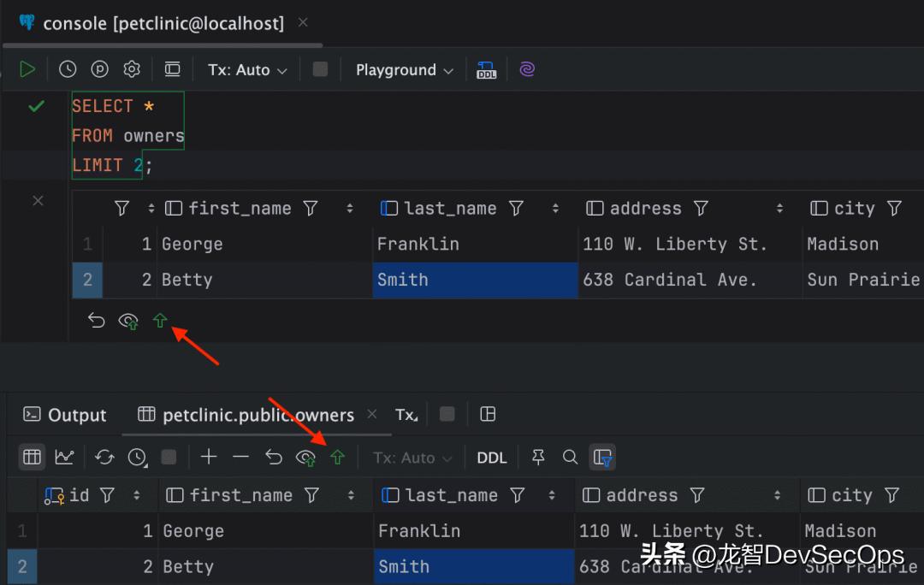Preview pending changes in bottom toolbar
924x585 pixels.
tap(305, 458)
